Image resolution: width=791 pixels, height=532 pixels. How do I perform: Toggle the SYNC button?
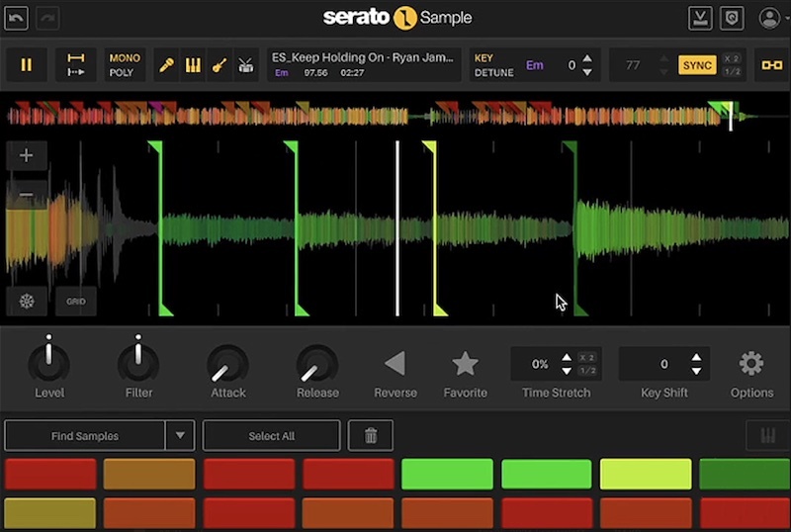tap(697, 65)
